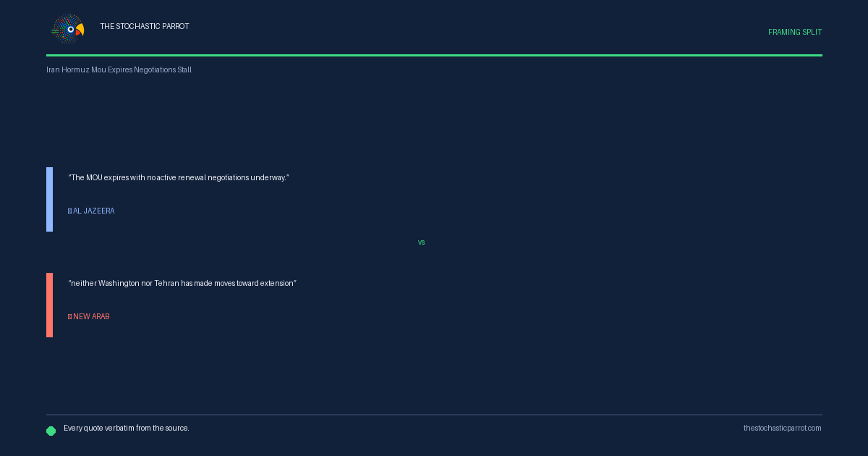Screen dimensions: 868x456
Task: Click the green header divider line
Action: pyautogui.click(x=434, y=55)
